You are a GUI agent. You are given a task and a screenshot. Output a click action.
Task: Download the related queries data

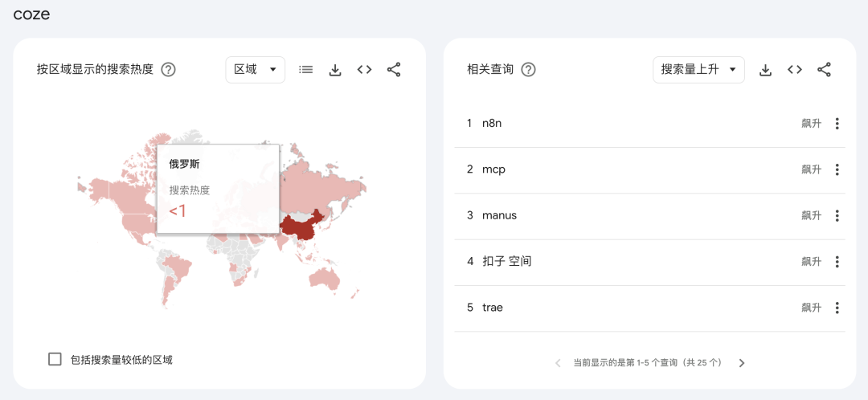(x=765, y=70)
